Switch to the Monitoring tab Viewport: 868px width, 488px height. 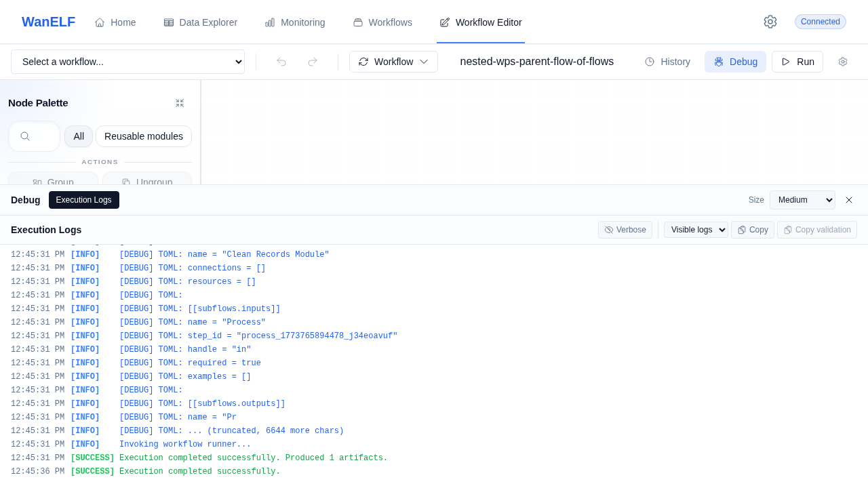tap(295, 22)
